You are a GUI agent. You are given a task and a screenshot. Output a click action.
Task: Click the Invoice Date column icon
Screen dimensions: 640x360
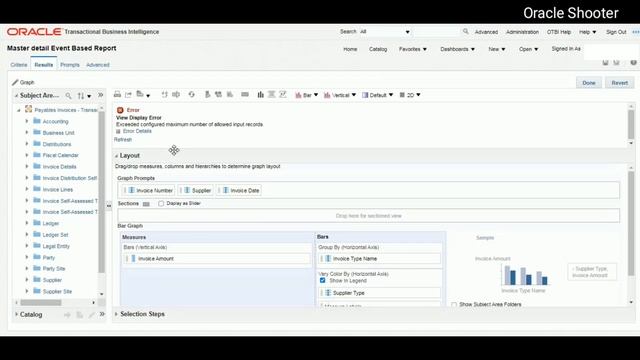click(225, 190)
